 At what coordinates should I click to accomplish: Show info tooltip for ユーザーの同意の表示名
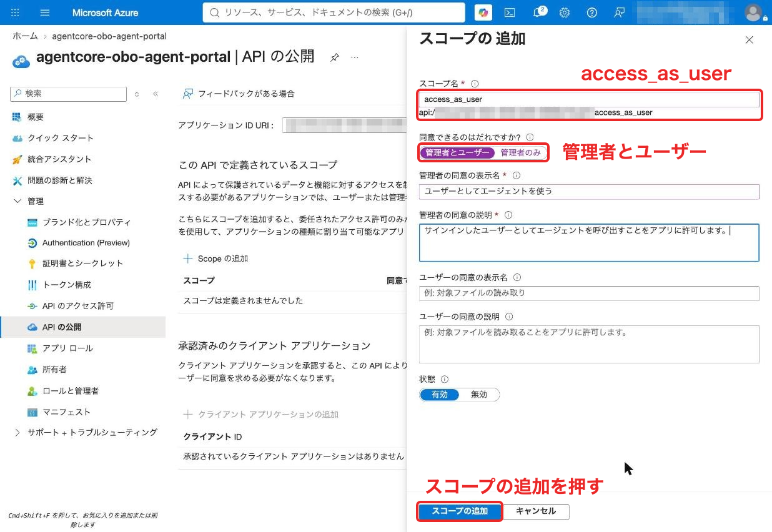tap(517, 278)
